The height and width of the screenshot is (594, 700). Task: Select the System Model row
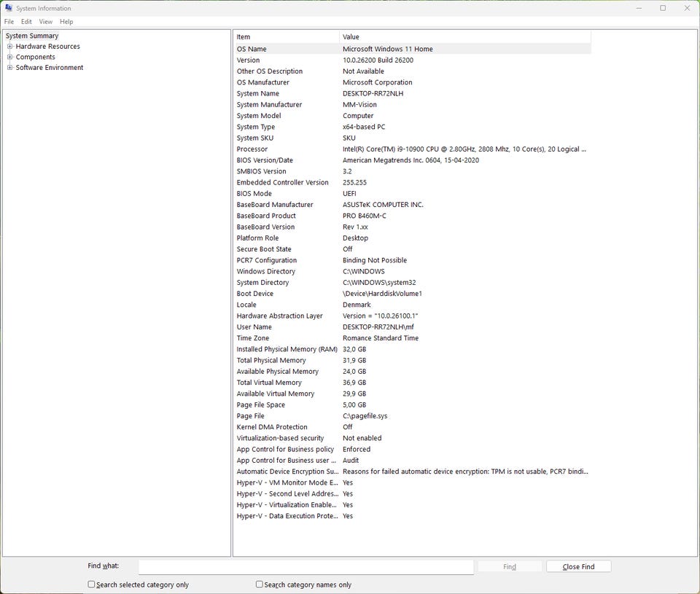pyautogui.click(x=412, y=116)
